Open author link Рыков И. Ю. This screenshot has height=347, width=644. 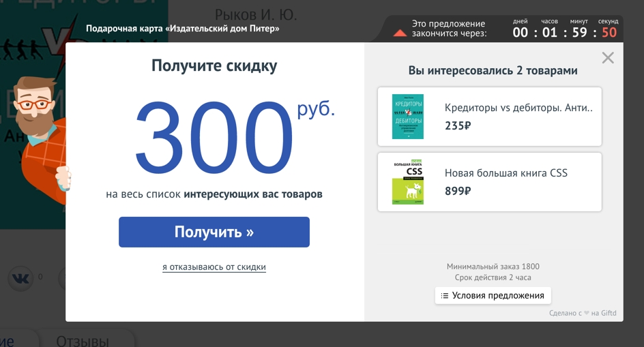(x=256, y=14)
